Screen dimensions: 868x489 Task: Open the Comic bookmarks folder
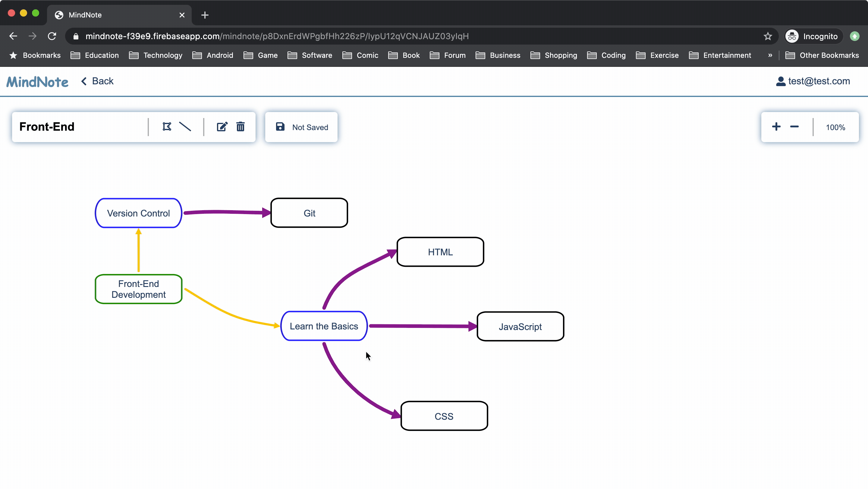(x=360, y=55)
